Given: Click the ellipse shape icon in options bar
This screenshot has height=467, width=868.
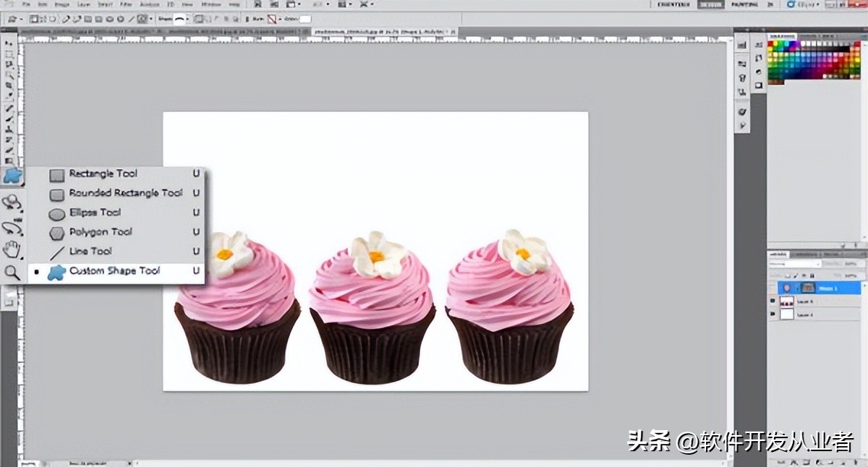Looking at the screenshot, I should tap(109, 18).
